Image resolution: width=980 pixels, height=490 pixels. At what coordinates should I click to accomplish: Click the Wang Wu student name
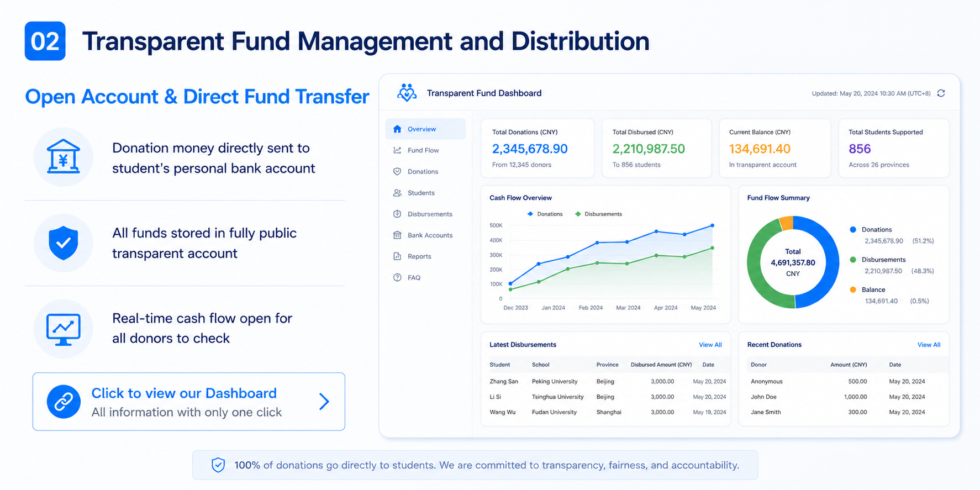point(502,412)
